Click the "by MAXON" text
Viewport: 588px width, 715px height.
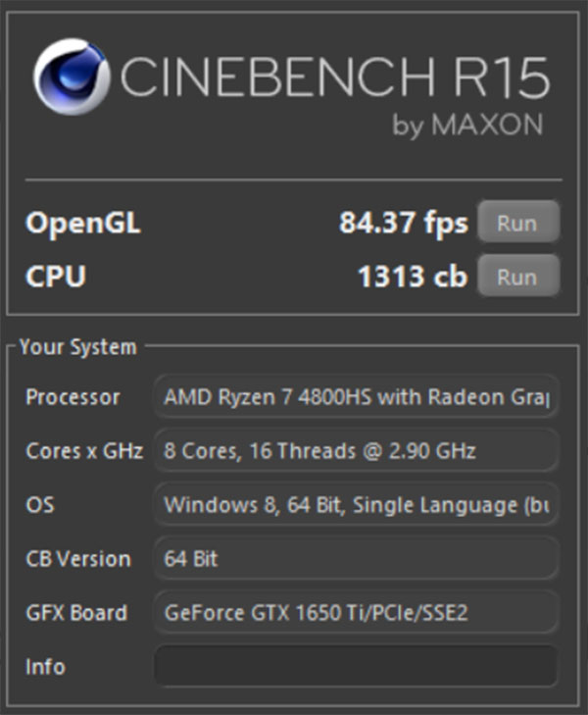pyautogui.click(x=467, y=126)
